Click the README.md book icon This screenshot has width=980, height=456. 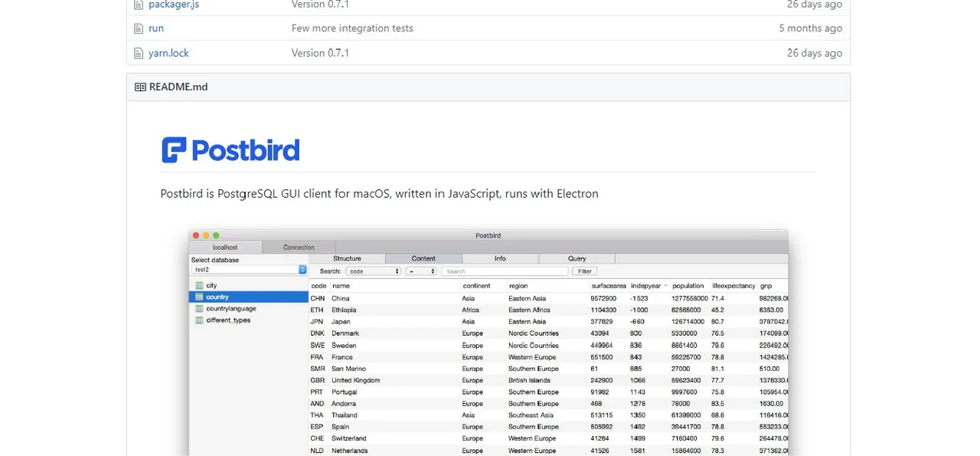(140, 87)
